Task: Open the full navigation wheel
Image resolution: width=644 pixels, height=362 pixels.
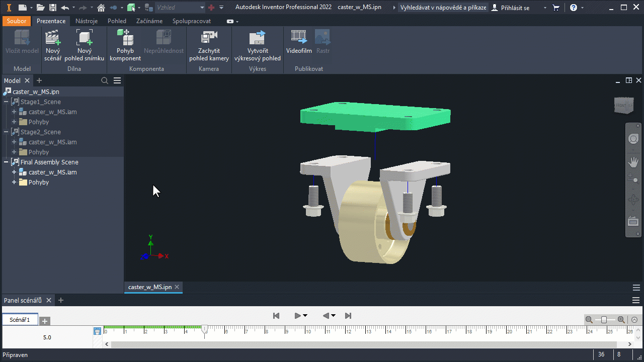Action: coord(633,139)
